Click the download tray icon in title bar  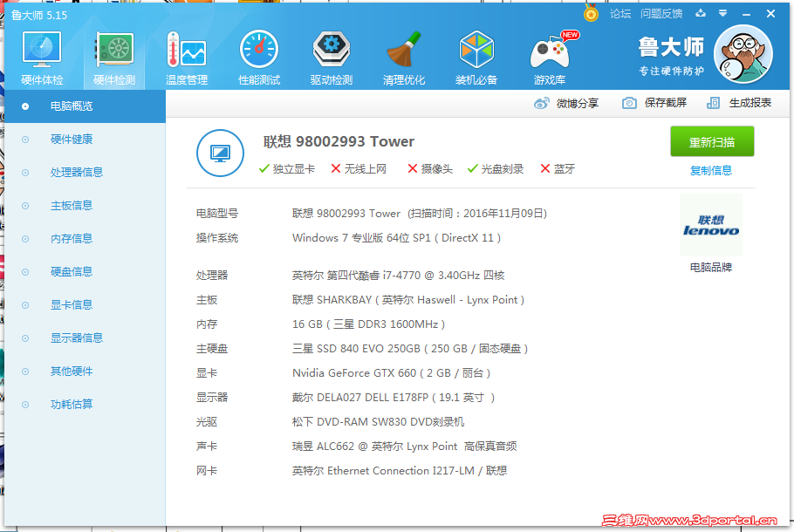point(701,13)
